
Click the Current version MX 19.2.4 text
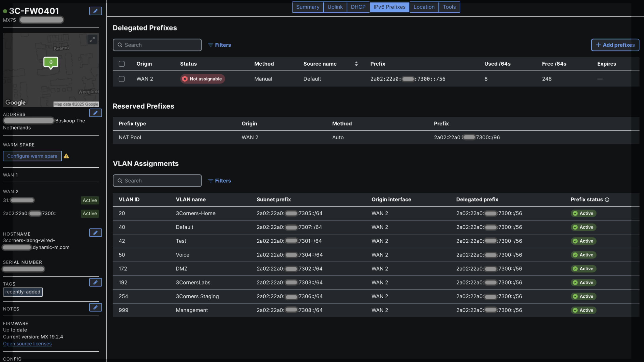(33, 337)
